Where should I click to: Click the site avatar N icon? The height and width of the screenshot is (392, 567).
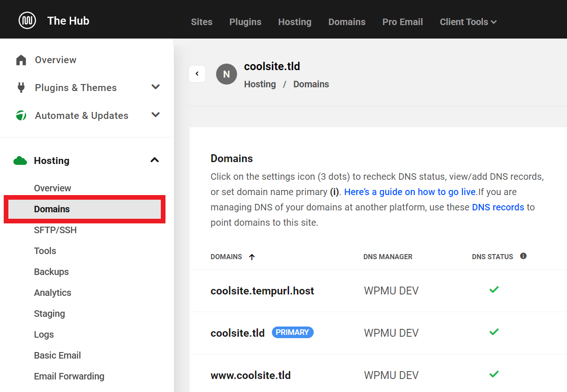point(226,74)
